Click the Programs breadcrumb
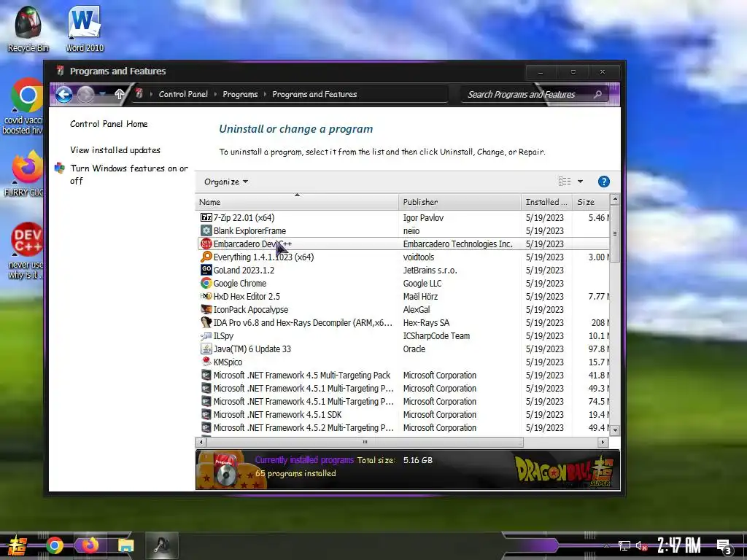Viewport: 747px width, 560px height. pos(240,94)
